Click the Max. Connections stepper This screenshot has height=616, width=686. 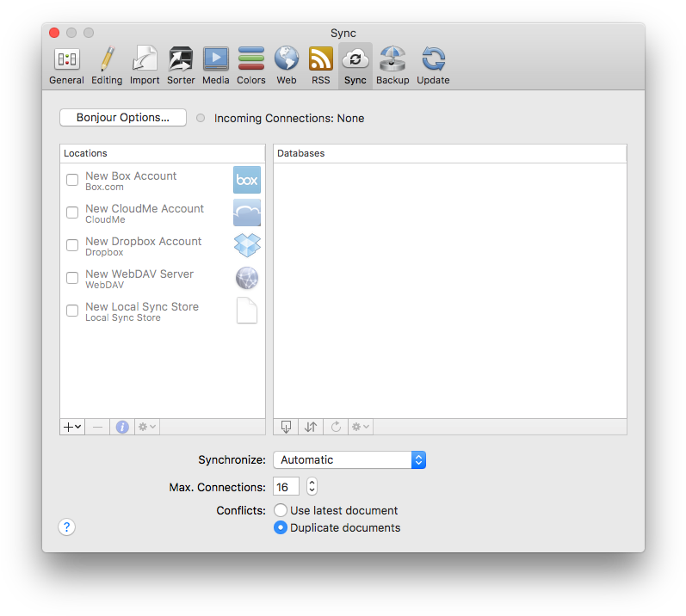[x=312, y=486]
